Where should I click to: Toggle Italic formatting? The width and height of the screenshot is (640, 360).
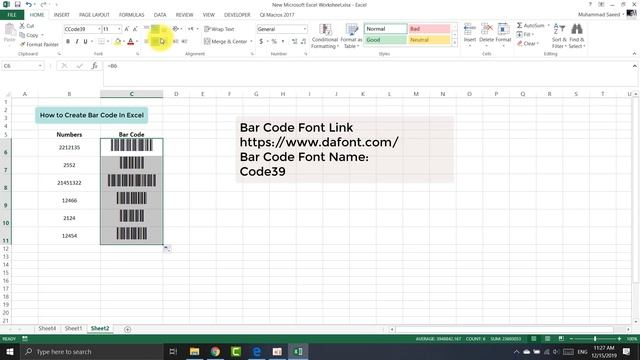pyautogui.click(x=77, y=41)
